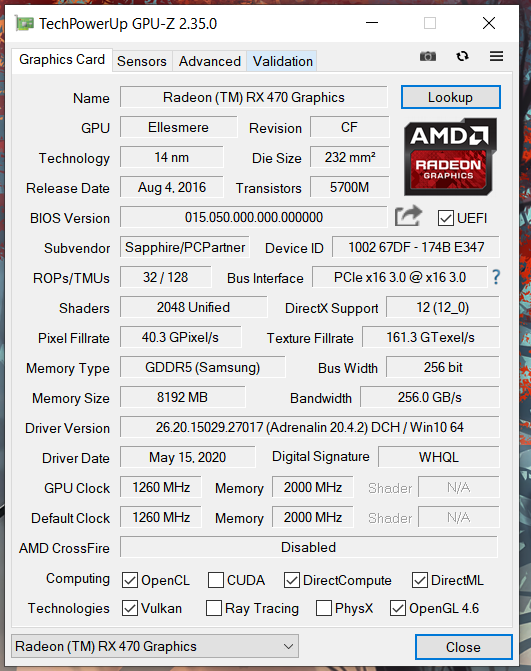Click the 'Technologies' label
This screenshot has height=671, width=531.
(68, 608)
